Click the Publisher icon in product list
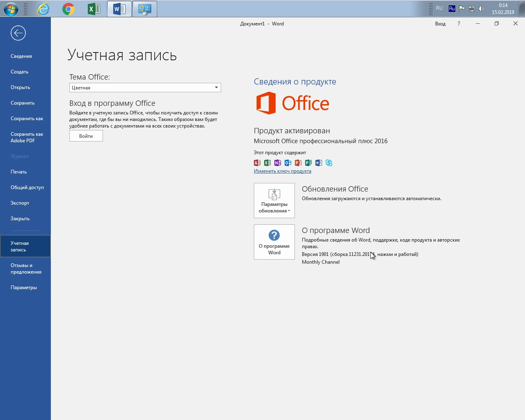The image size is (525, 420). click(308, 163)
